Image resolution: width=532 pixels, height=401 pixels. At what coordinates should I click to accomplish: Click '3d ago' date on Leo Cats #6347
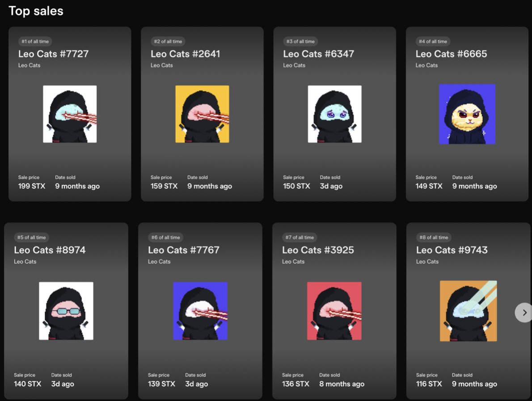click(331, 186)
